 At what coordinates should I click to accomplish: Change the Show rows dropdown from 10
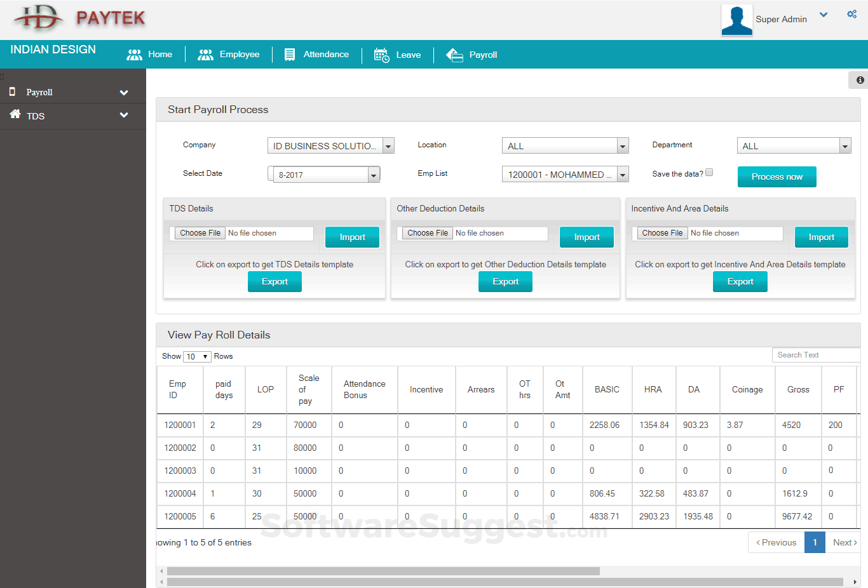[197, 356]
